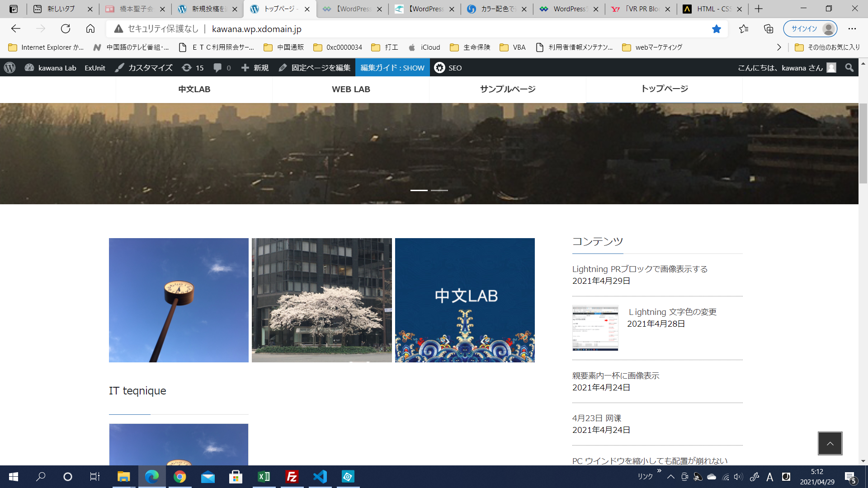Open the search icon in the admin bar
The height and width of the screenshot is (488, 868).
pos(849,68)
